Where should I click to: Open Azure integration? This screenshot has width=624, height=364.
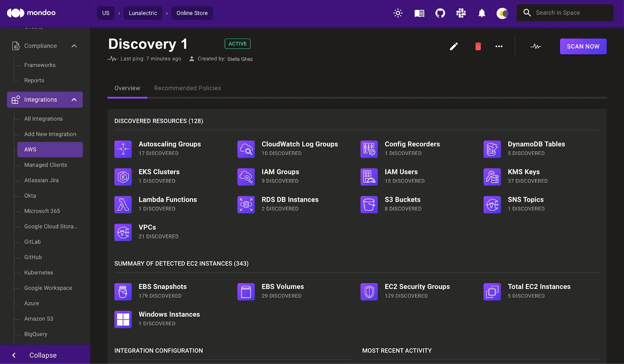click(32, 303)
